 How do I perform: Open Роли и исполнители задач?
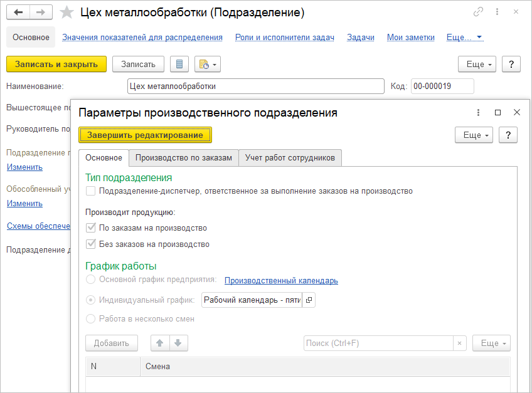(x=285, y=38)
